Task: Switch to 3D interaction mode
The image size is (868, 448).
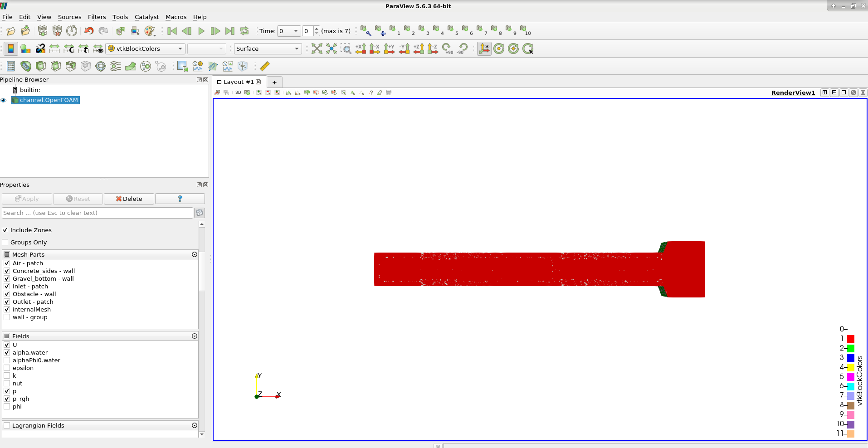Action: (x=239, y=93)
